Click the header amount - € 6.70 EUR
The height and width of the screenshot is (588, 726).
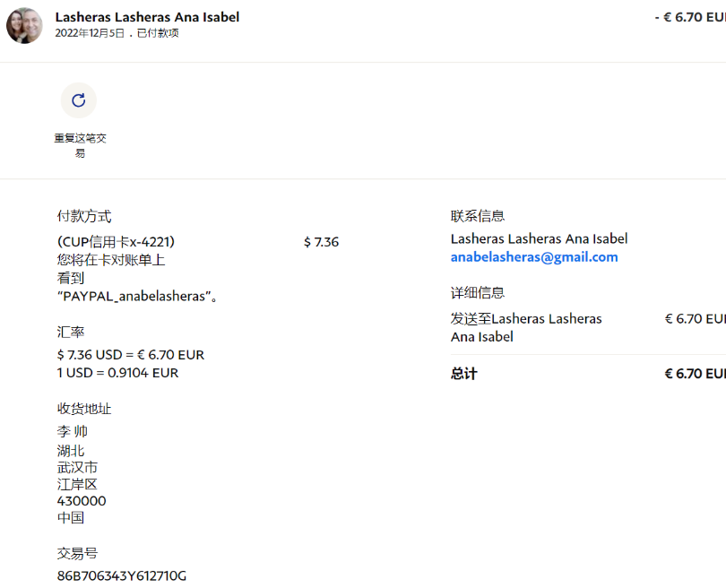(x=690, y=17)
